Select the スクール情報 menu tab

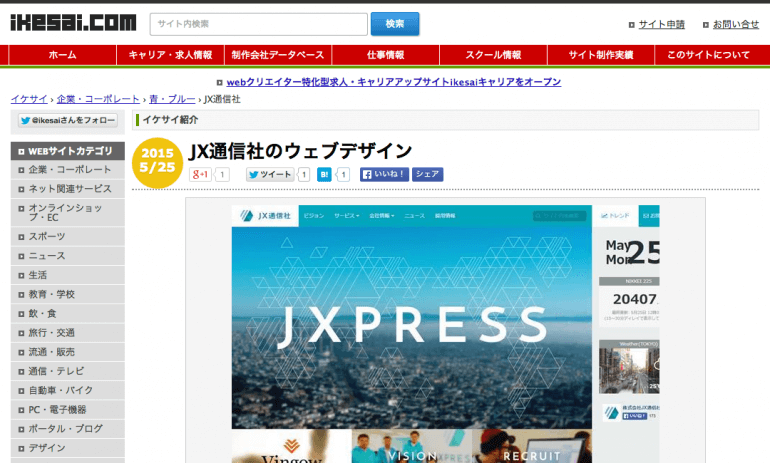coord(493,55)
